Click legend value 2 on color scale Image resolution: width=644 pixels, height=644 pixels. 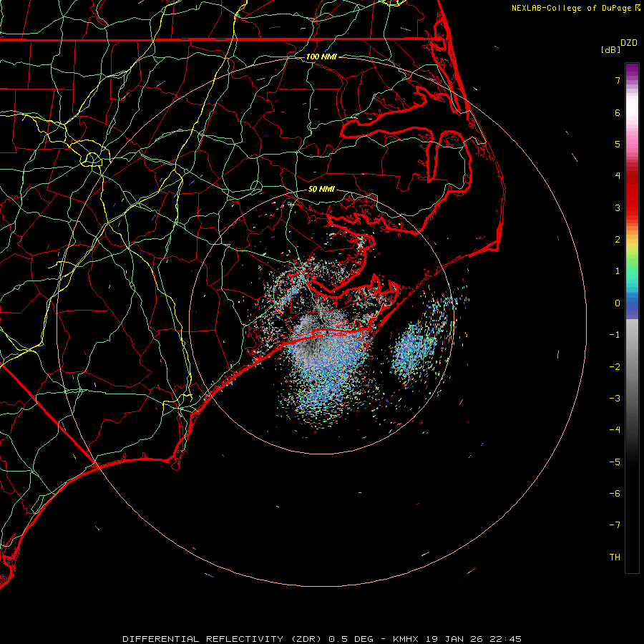pyautogui.click(x=618, y=240)
